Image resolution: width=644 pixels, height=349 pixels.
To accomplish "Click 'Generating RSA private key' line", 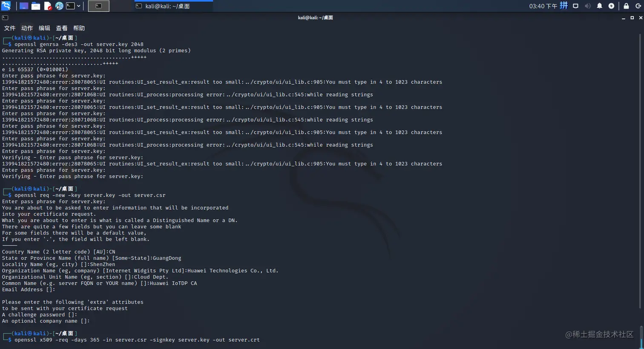I will [96, 51].
